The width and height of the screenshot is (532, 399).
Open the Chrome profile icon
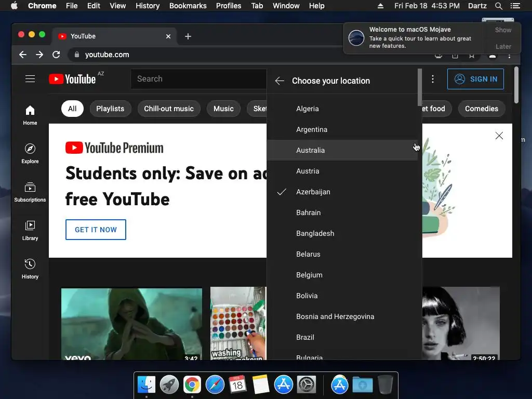(x=493, y=56)
